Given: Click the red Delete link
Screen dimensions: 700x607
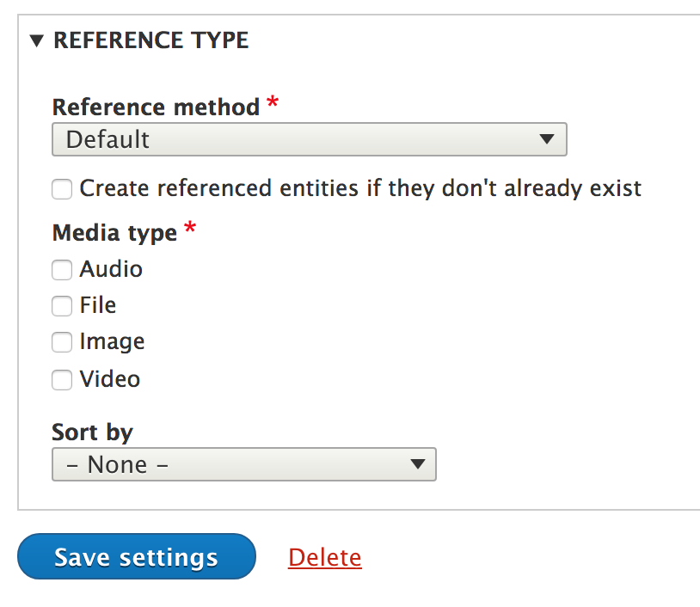Looking at the screenshot, I should pyautogui.click(x=325, y=557).
